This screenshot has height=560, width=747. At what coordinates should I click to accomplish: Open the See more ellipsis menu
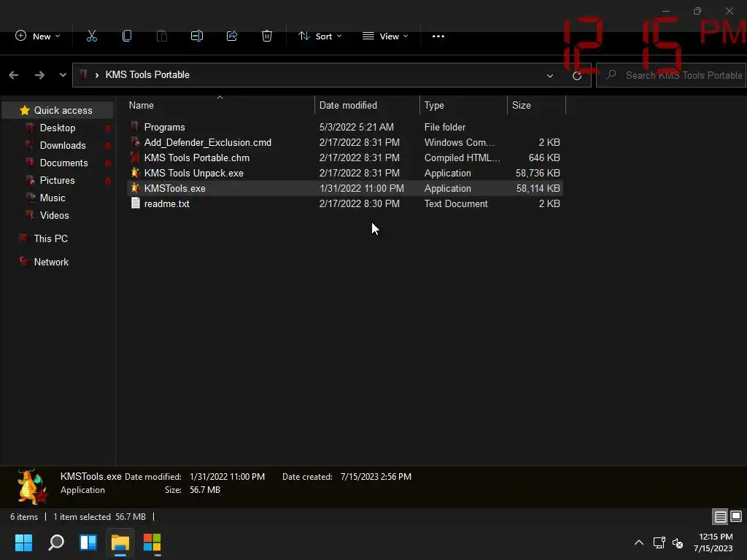point(438,36)
